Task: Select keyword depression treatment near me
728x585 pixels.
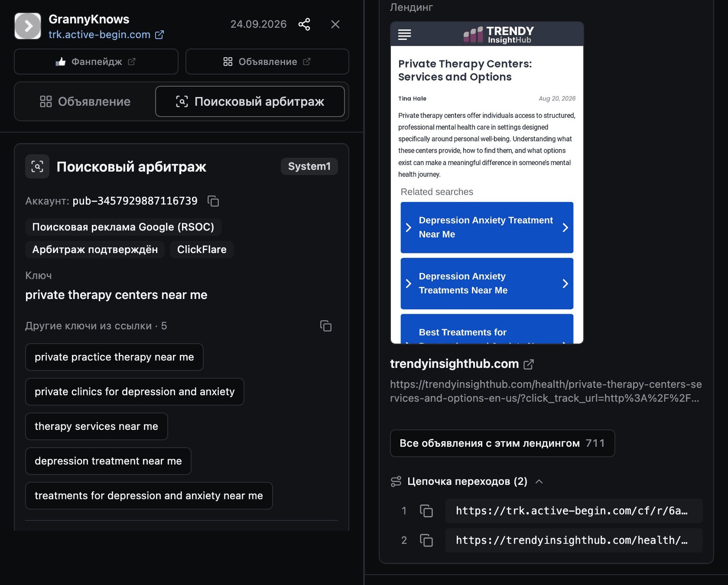Action: click(108, 461)
